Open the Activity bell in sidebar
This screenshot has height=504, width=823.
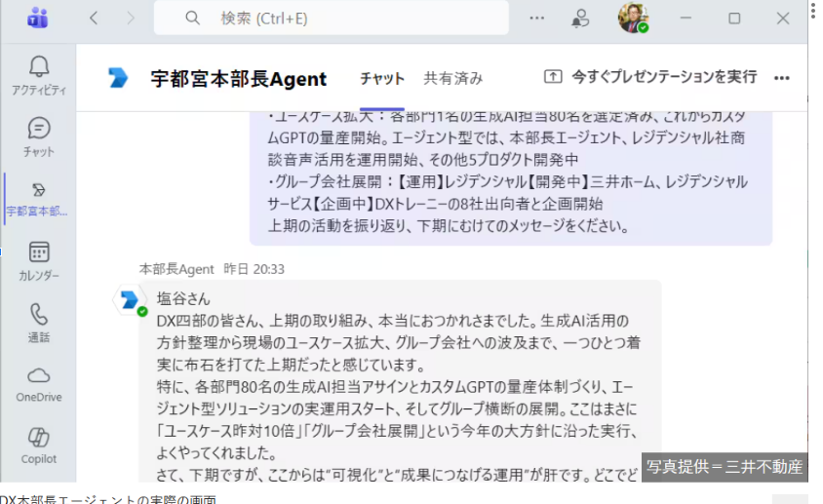[39, 74]
